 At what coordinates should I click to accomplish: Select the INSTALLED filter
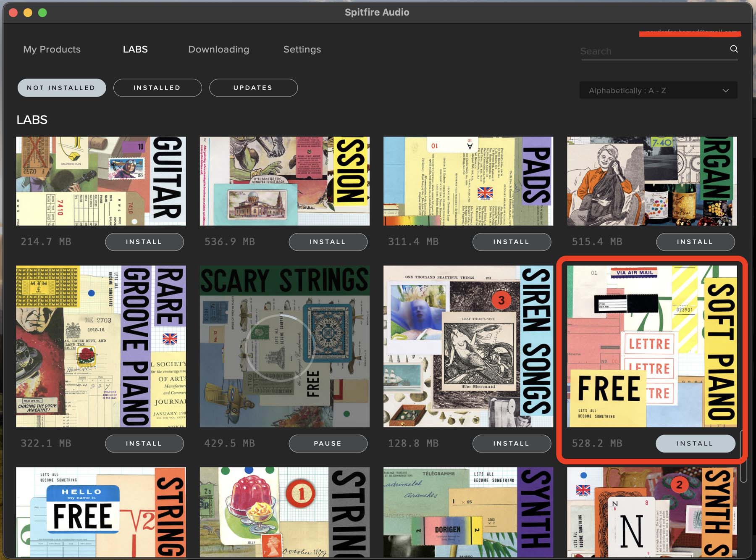(x=157, y=88)
